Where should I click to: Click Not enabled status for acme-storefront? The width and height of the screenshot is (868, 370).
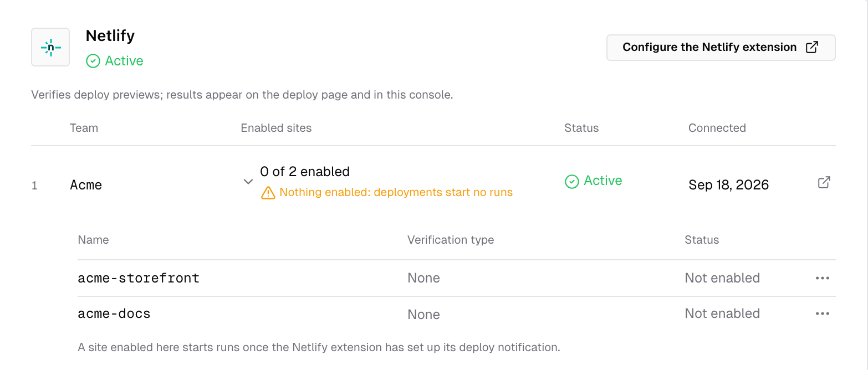pyautogui.click(x=722, y=278)
